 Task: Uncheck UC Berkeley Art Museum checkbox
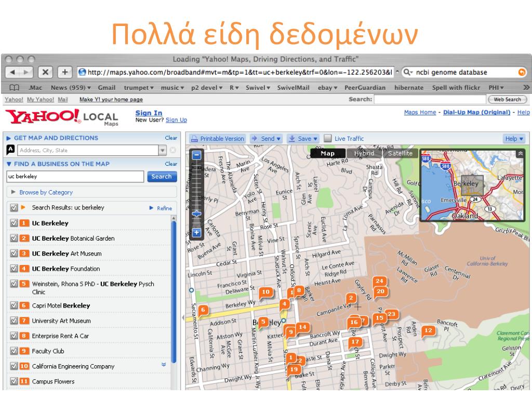[x=14, y=254]
